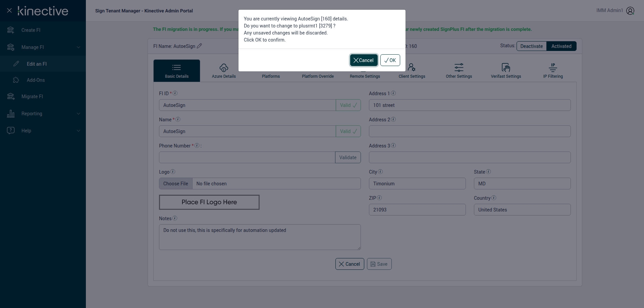Click the Reporting bar chart icon
The height and width of the screenshot is (308, 644).
point(11,114)
